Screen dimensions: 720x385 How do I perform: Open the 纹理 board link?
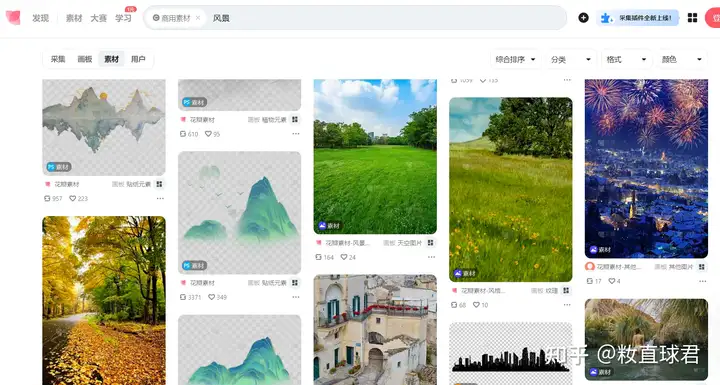pos(552,291)
